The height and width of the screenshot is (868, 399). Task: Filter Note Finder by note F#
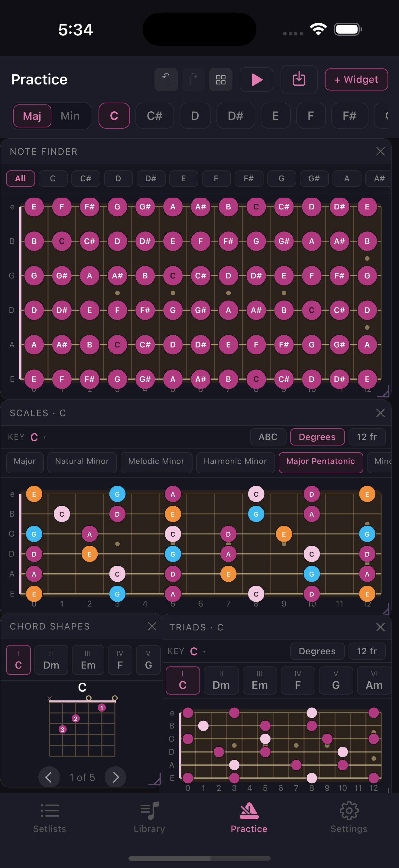(249, 179)
